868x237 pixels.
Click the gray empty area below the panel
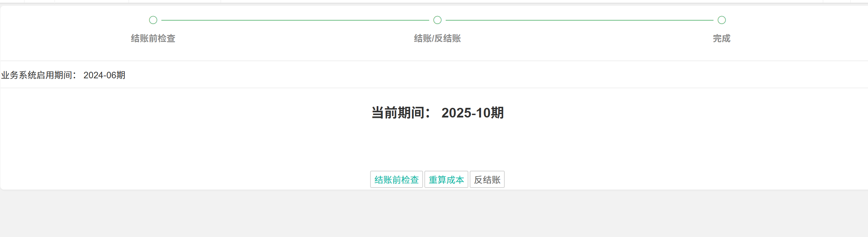[x=434, y=214]
